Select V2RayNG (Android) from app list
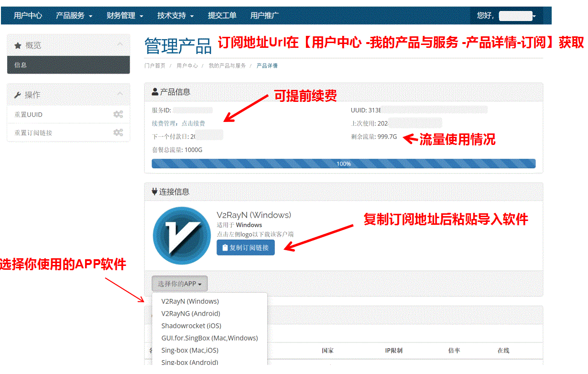This screenshot has height=374, width=588. click(x=191, y=314)
